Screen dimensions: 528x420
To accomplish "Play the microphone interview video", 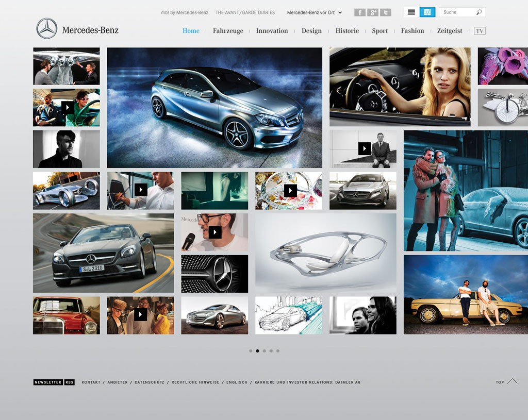I will coord(215,232).
